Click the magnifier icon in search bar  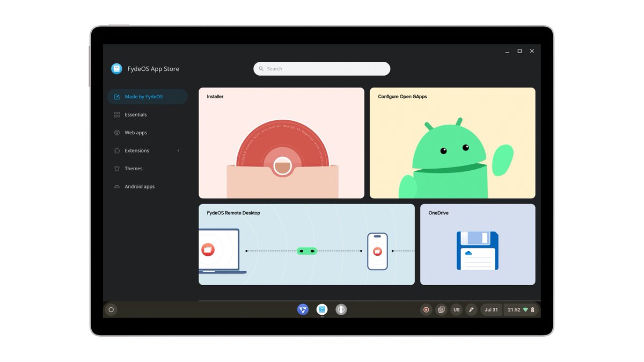coord(261,69)
